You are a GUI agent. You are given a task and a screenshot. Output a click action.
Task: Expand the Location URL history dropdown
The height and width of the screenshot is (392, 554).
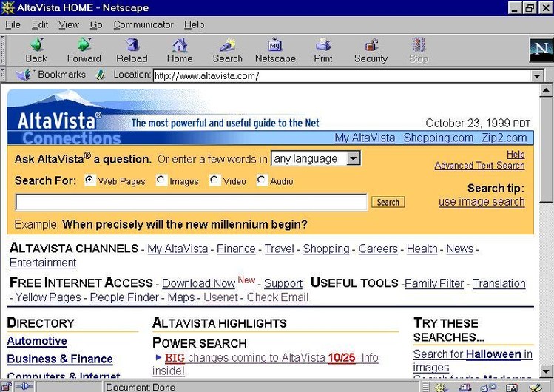pyautogui.click(x=537, y=75)
